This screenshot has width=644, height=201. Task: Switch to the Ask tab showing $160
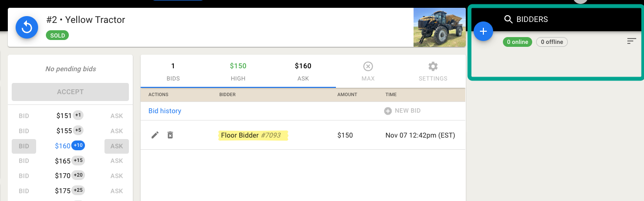point(303,71)
